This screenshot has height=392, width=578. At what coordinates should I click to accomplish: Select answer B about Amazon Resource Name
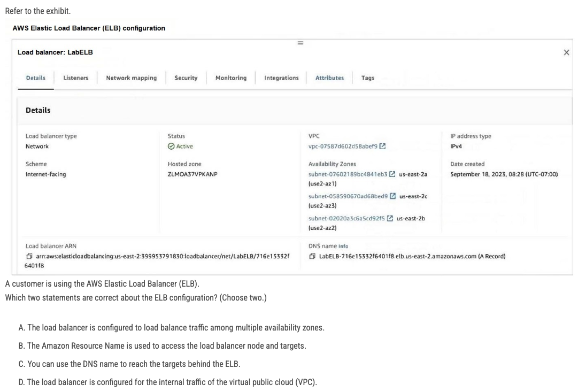[162, 345]
